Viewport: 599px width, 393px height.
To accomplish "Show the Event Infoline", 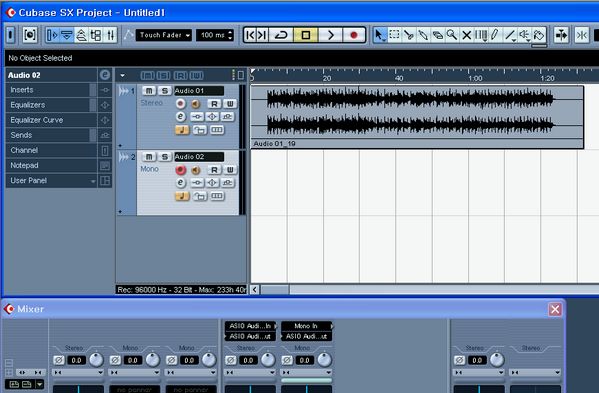I will point(66,35).
